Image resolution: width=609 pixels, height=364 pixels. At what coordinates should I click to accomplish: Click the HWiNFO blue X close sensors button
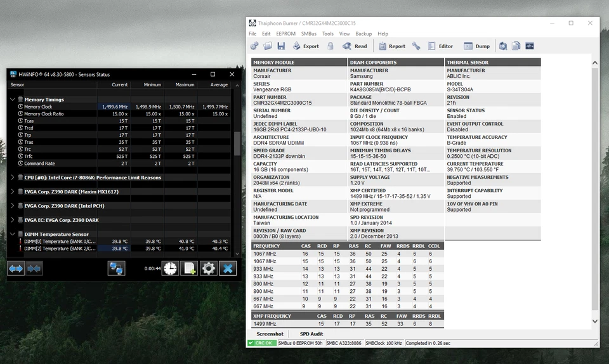click(x=228, y=268)
